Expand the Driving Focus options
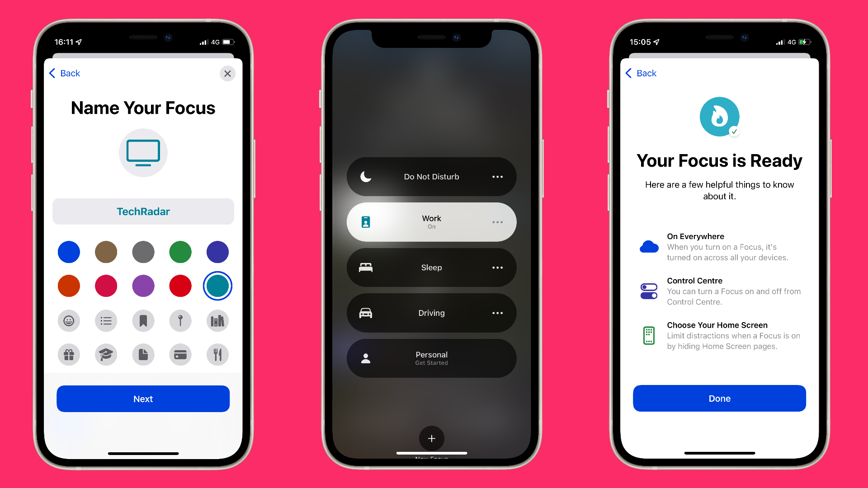 tap(497, 313)
